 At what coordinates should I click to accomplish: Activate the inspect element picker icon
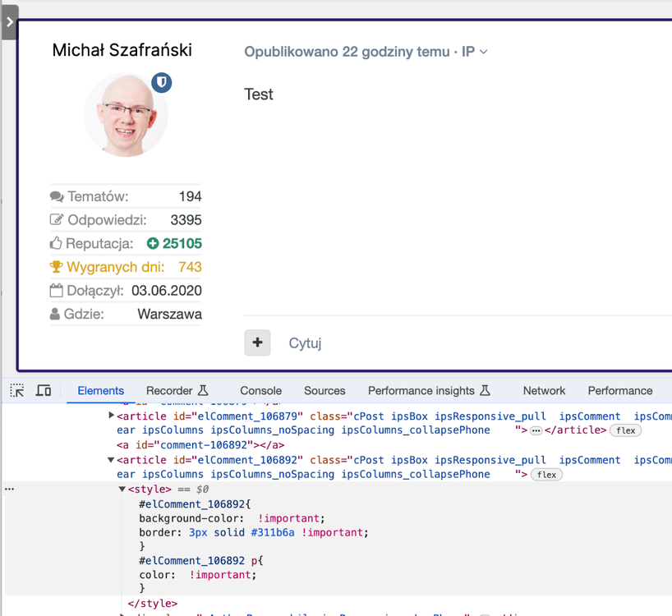coord(17,391)
